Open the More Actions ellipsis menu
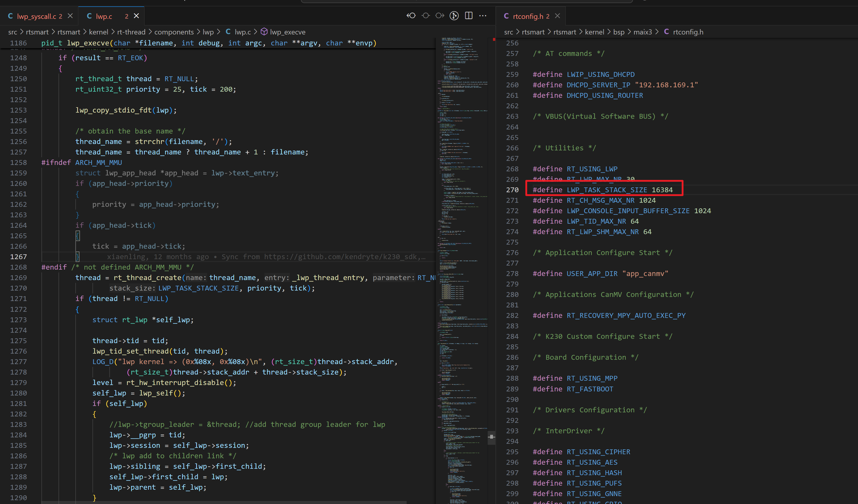Image resolution: width=858 pixels, height=504 pixels. click(x=483, y=16)
